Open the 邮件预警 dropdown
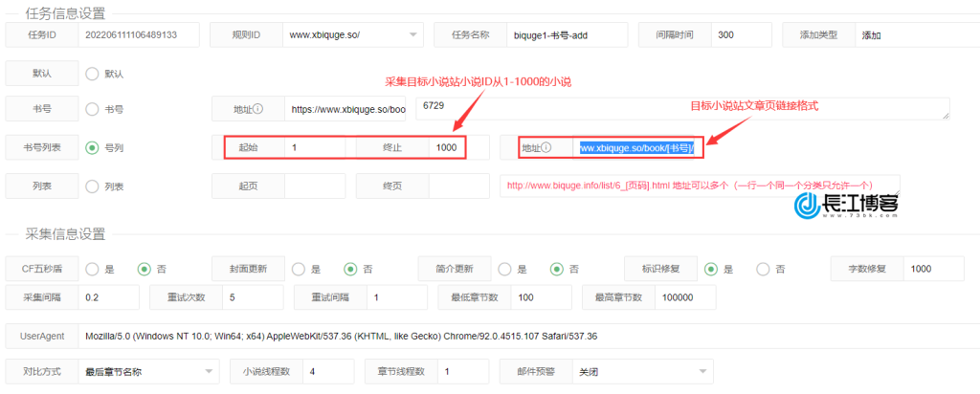This screenshot has height=394, width=980. pyautogui.click(x=641, y=371)
